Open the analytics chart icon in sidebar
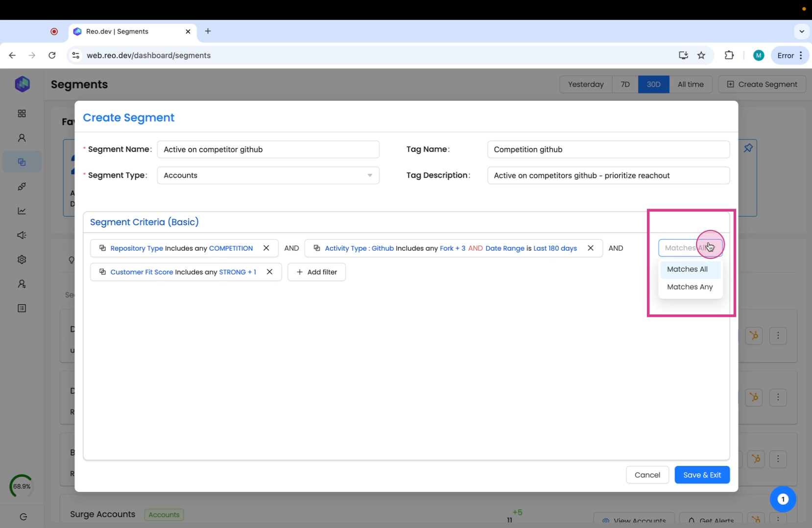Viewport: 812px width, 528px height. pyautogui.click(x=22, y=211)
